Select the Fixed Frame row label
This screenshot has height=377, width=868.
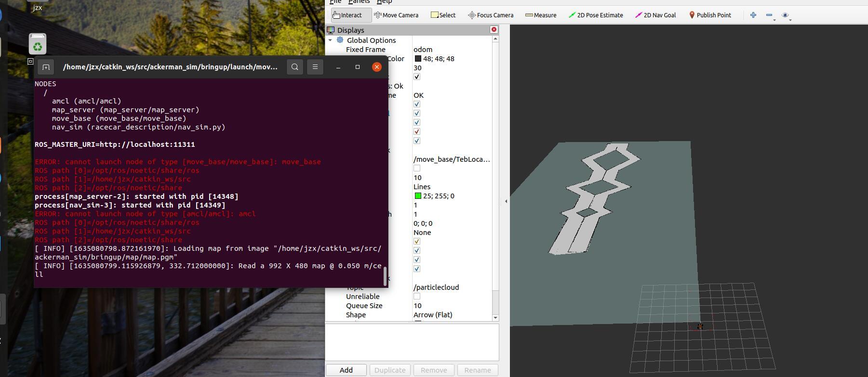click(366, 50)
